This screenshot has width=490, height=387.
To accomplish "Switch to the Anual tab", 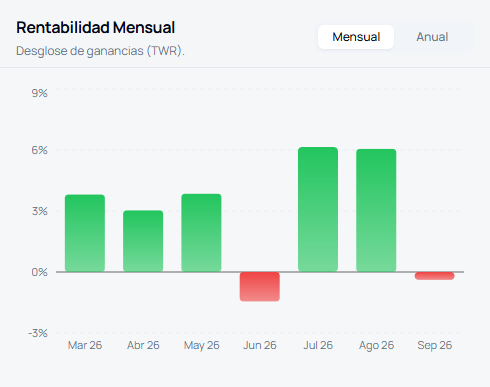I will coord(432,37).
